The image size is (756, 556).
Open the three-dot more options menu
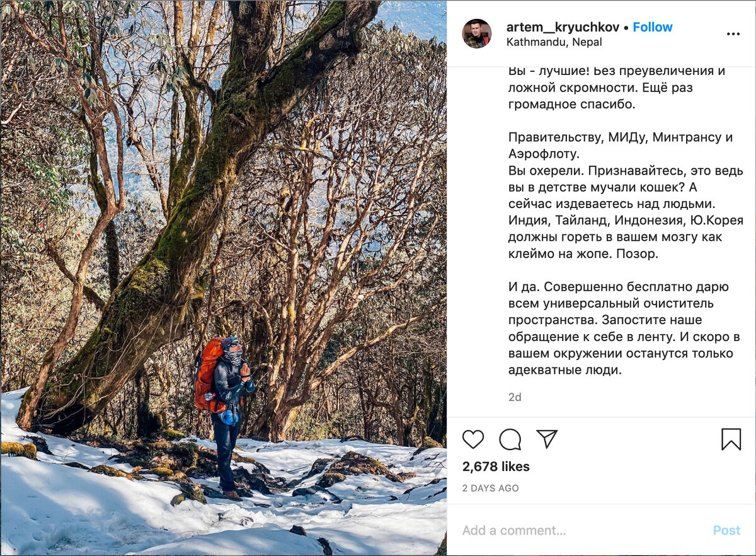pyautogui.click(x=733, y=34)
